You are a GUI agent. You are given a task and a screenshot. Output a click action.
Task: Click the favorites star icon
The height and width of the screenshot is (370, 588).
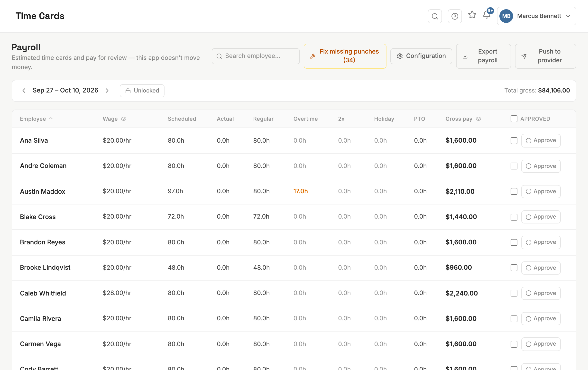point(472,15)
